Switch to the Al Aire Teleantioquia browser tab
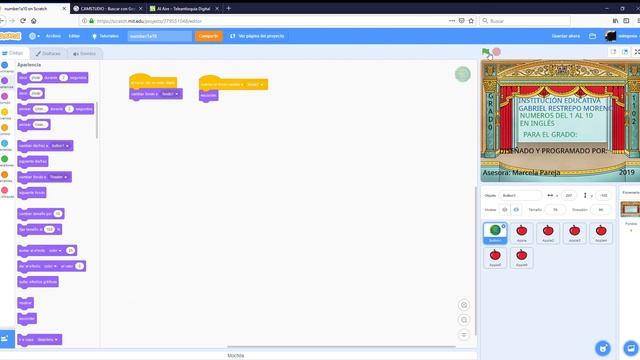Image resolution: width=640 pixels, height=360 pixels. pyautogui.click(x=184, y=9)
